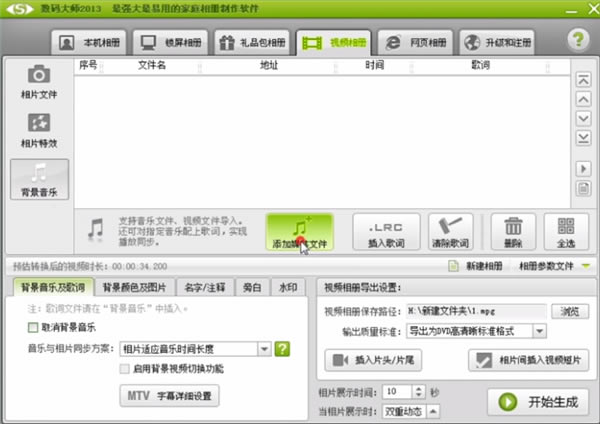600x424 pixels.
Task: Click 新建相册
Action: [476, 266]
